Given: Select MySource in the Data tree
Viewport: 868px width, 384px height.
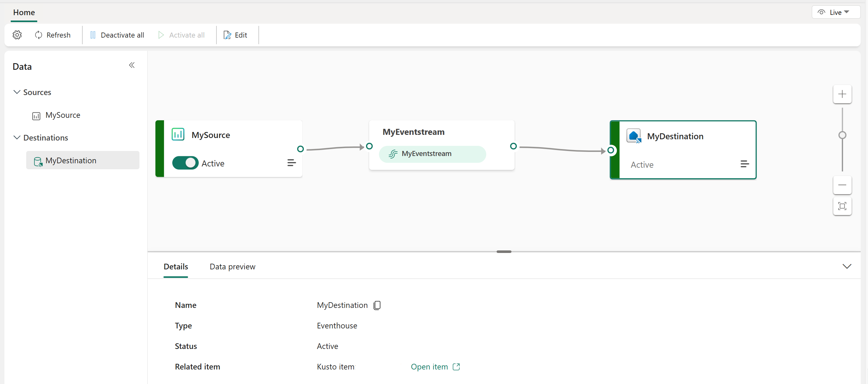Looking at the screenshot, I should tap(63, 115).
